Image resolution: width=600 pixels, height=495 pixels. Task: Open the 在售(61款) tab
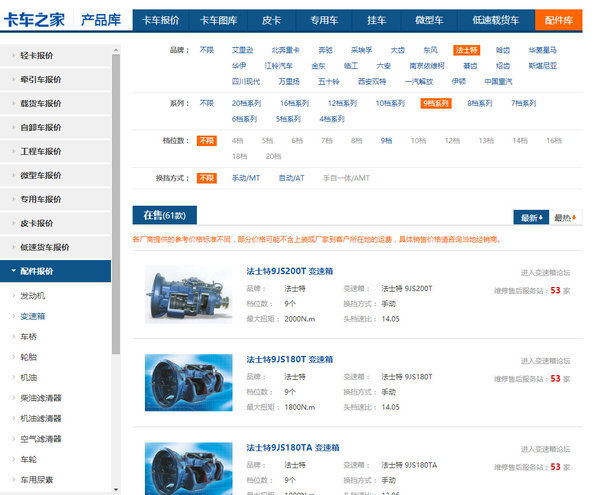point(165,215)
